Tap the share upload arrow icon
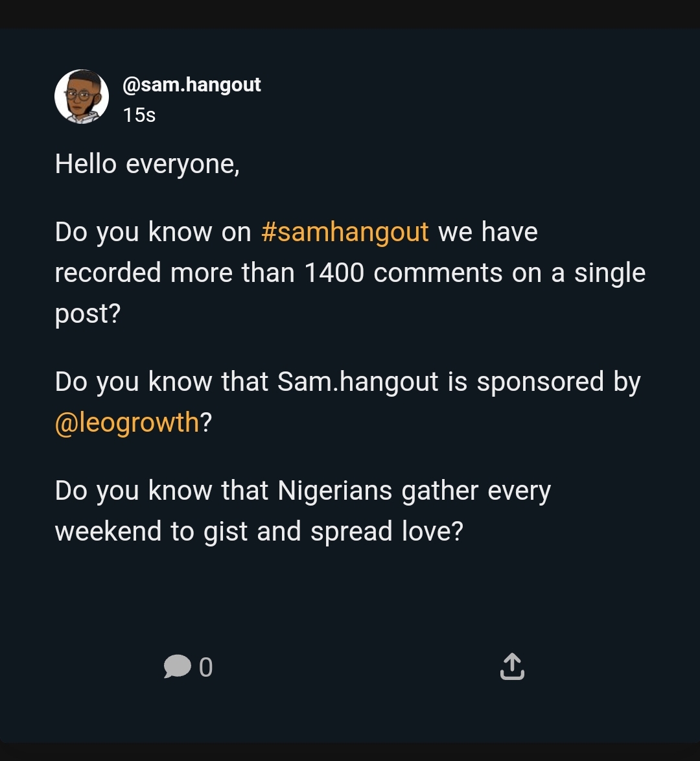The height and width of the screenshot is (761, 700). coord(512,666)
